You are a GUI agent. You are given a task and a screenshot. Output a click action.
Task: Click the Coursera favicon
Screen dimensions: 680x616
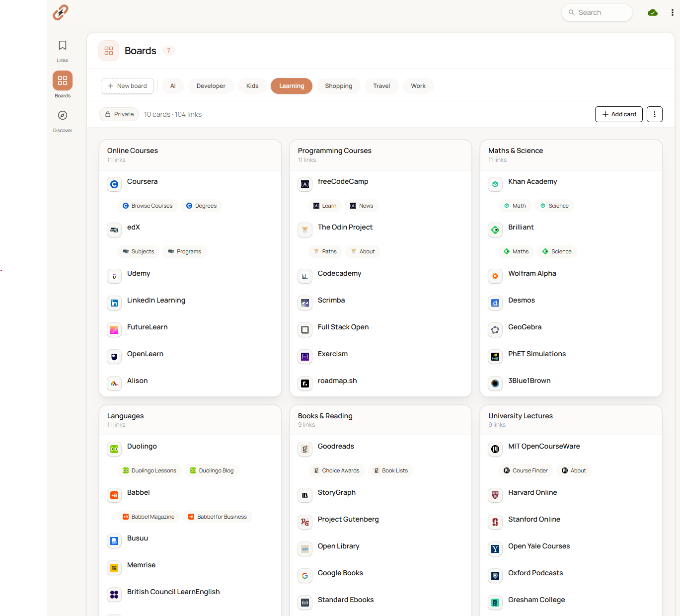pyautogui.click(x=114, y=184)
